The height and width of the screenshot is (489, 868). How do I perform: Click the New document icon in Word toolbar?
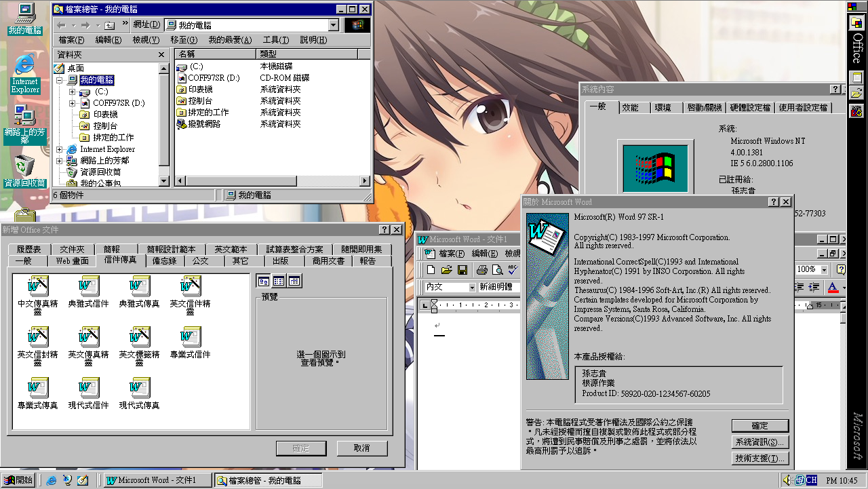click(431, 270)
